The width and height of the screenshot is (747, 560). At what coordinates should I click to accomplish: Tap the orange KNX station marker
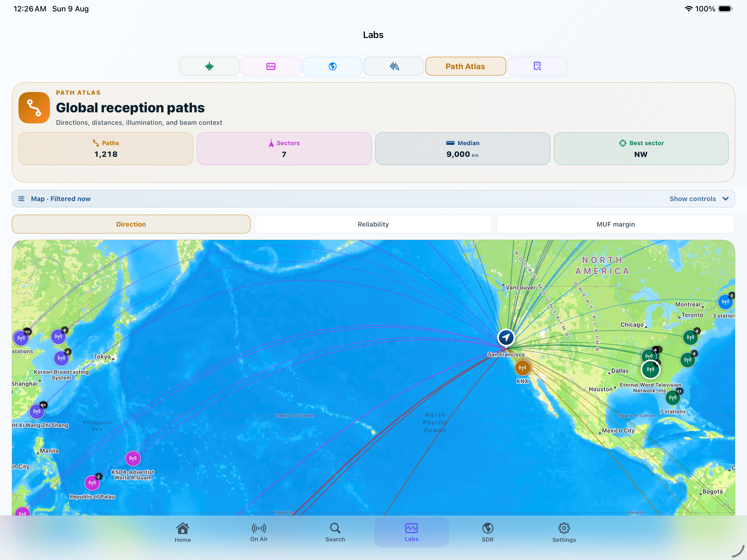(x=523, y=368)
